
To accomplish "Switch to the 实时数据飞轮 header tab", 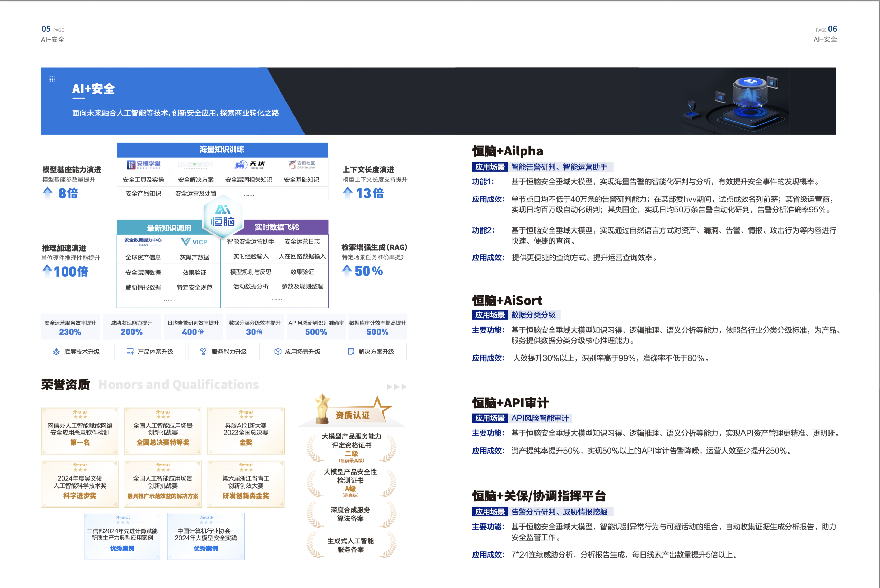I will click(277, 227).
